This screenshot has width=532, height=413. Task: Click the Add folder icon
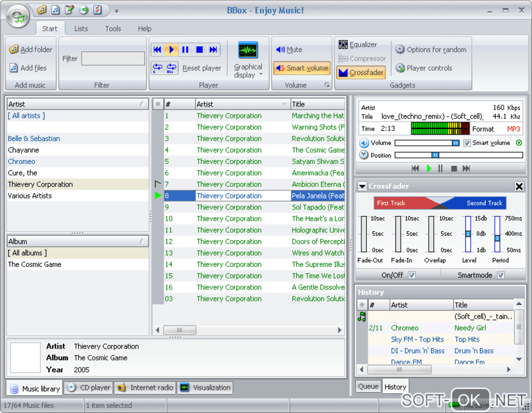pyautogui.click(x=14, y=50)
